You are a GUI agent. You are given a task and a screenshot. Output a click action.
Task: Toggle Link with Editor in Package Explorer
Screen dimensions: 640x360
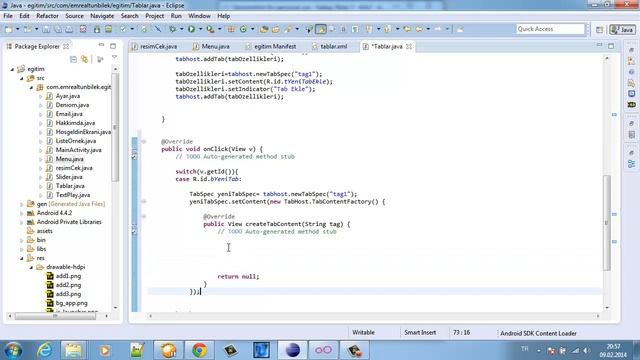point(84,60)
